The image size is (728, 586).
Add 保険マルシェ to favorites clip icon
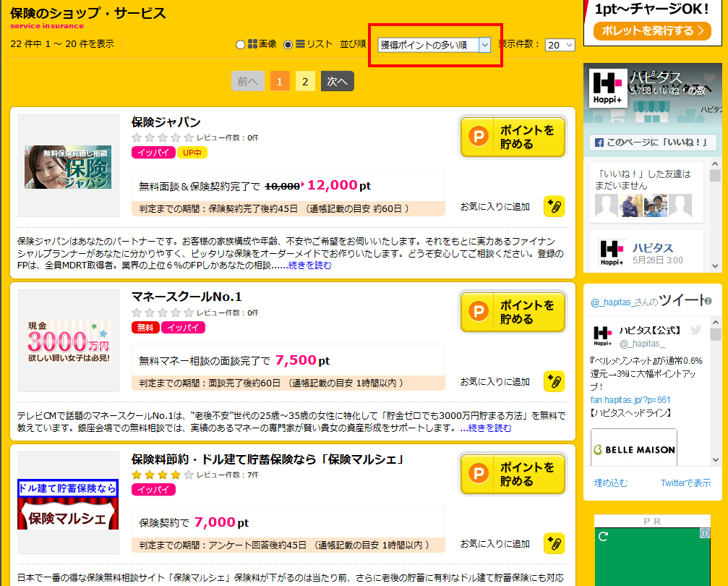(554, 544)
